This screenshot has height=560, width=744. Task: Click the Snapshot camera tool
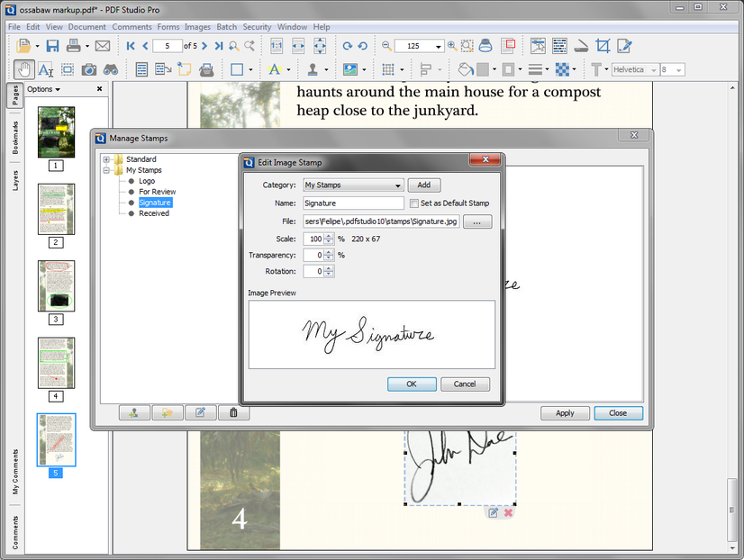tap(89, 69)
